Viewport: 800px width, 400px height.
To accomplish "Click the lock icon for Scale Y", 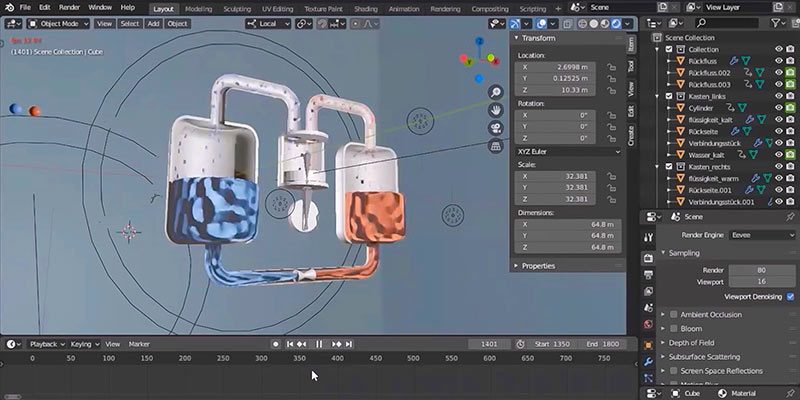I will coord(611,188).
